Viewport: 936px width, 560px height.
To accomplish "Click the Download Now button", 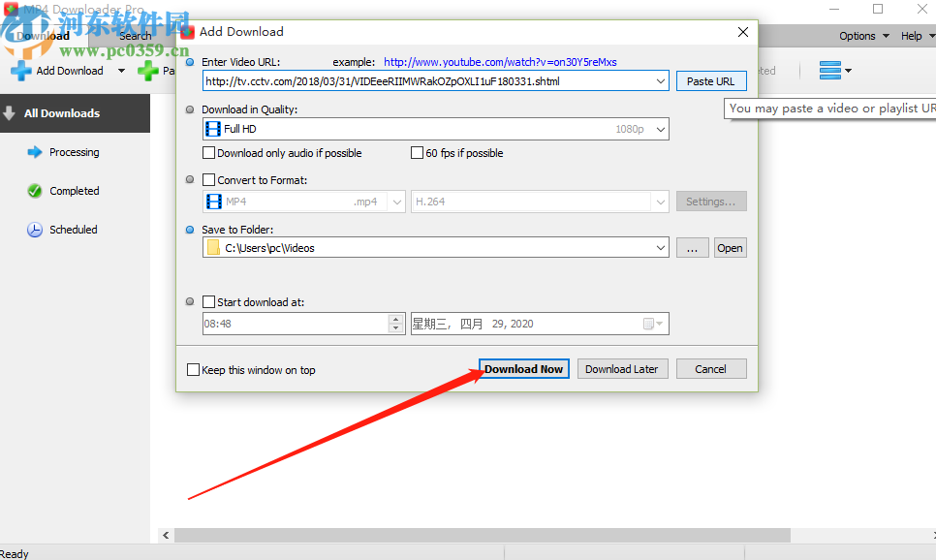I will pos(523,369).
